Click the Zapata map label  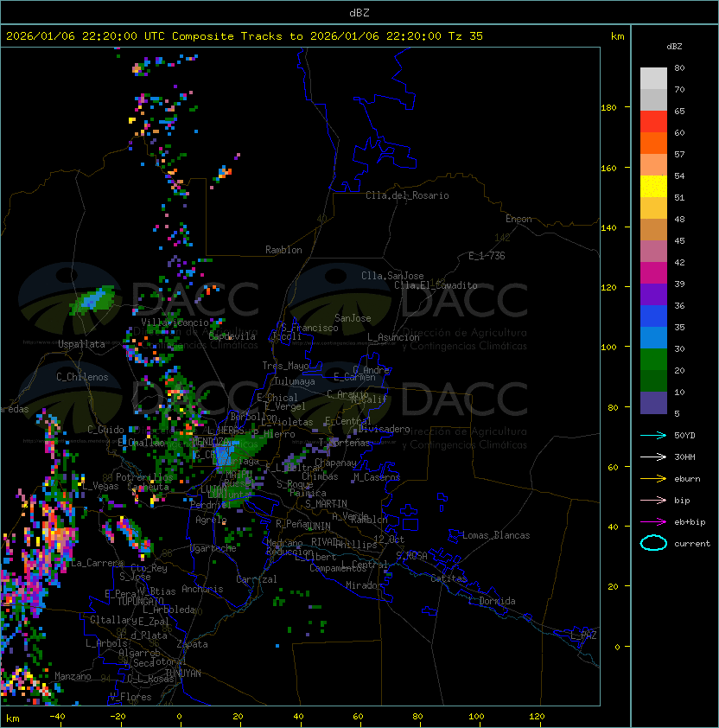[x=192, y=644]
